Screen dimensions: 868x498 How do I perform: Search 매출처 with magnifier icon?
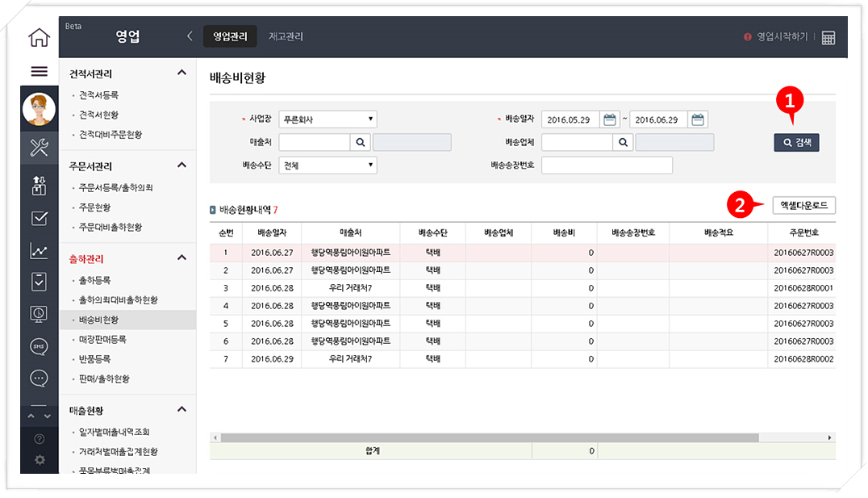361,142
